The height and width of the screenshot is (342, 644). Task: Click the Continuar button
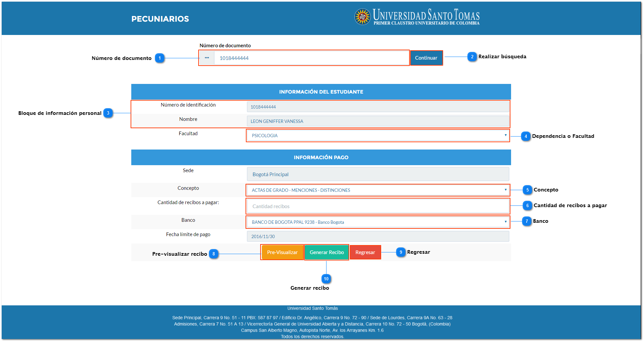[426, 58]
